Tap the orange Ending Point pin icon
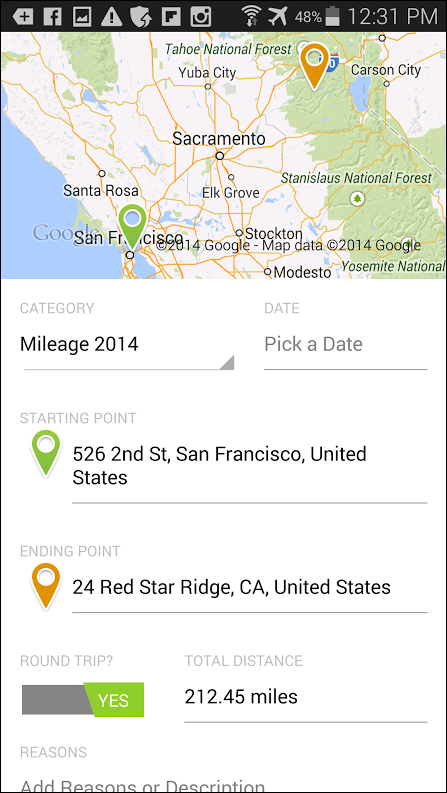447x793 pixels. (x=46, y=586)
